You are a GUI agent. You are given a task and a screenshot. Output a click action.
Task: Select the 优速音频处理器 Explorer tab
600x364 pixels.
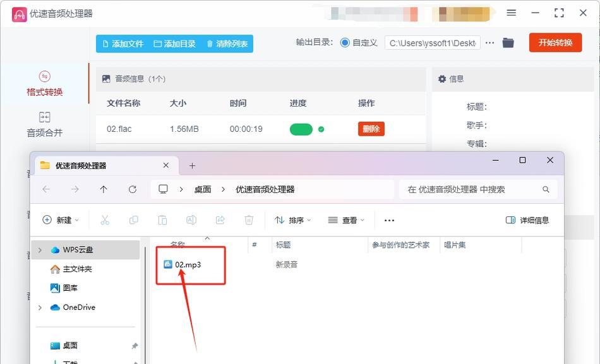coord(106,165)
